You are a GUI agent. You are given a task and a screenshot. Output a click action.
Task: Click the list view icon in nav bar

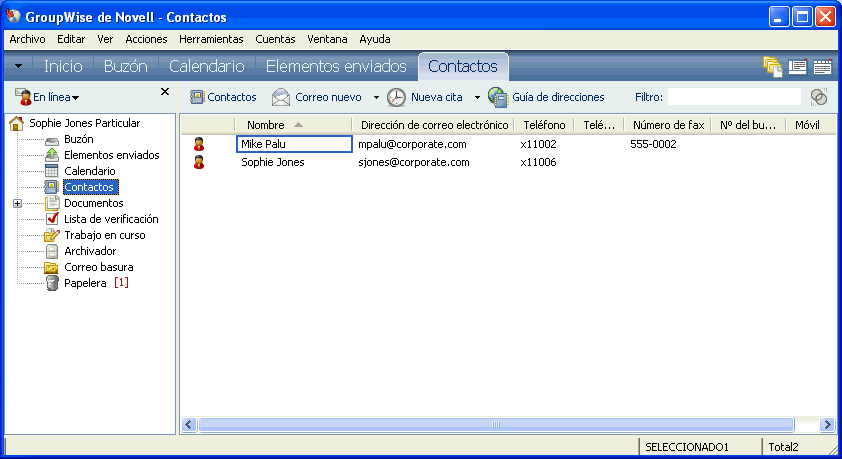click(x=797, y=67)
